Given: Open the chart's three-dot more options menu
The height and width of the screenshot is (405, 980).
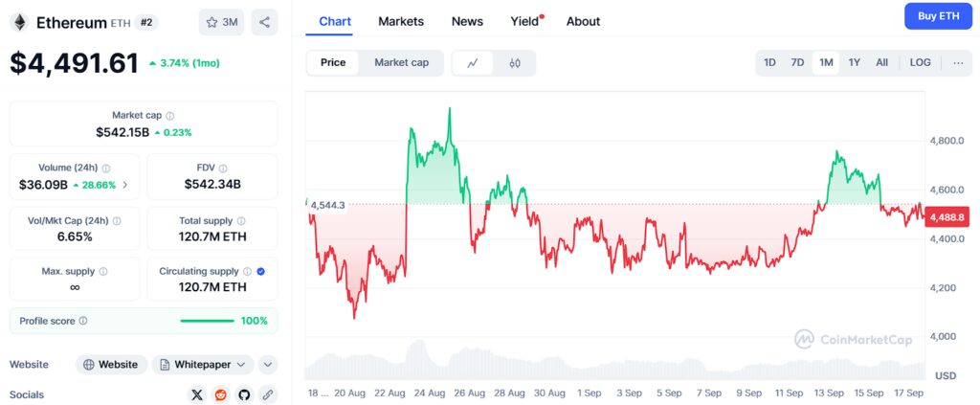Looking at the screenshot, I should (x=958, y=63).
